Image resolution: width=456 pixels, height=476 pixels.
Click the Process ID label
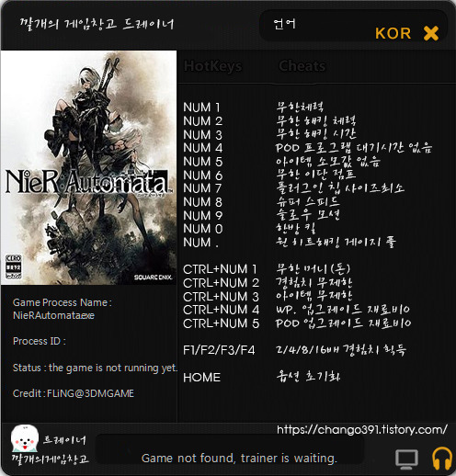pyautogui.click(x=40, y=341)
